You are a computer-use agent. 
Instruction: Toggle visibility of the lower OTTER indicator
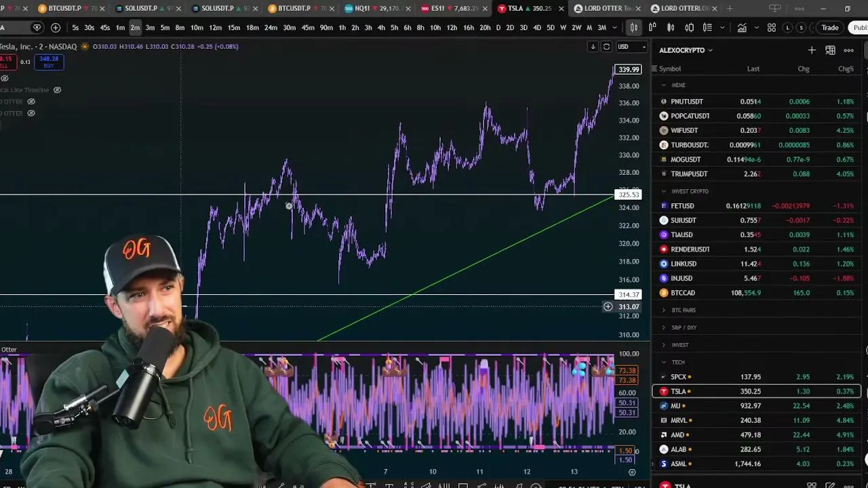click(x=31, y=113)
